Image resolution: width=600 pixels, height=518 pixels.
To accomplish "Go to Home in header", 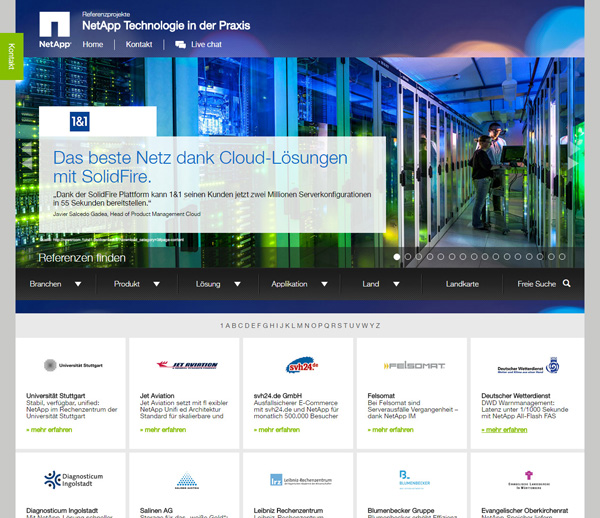I will (x=93, y=44).
